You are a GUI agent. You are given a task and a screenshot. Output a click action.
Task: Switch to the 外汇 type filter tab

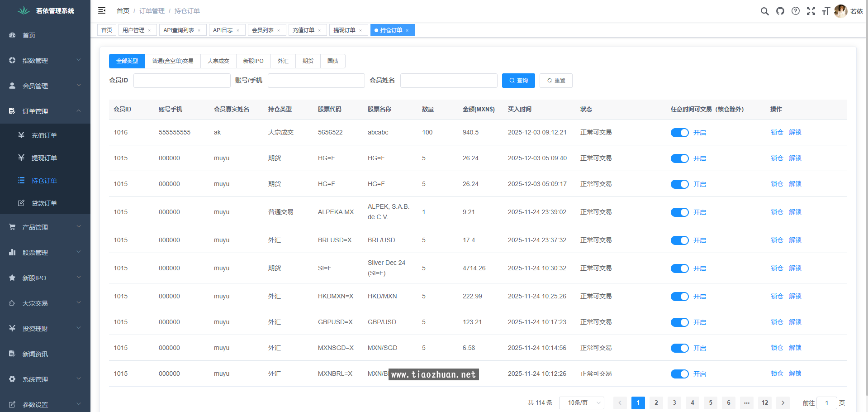(283, 61)
